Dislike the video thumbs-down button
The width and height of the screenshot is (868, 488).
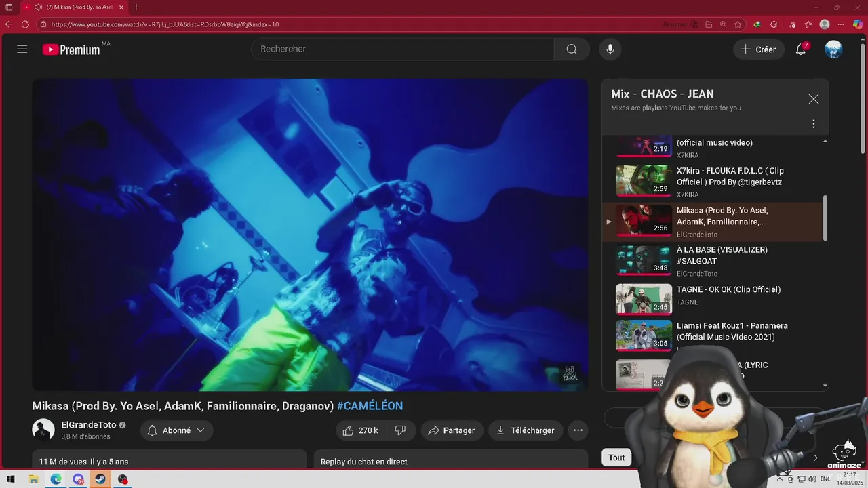(x=400, y=430)
